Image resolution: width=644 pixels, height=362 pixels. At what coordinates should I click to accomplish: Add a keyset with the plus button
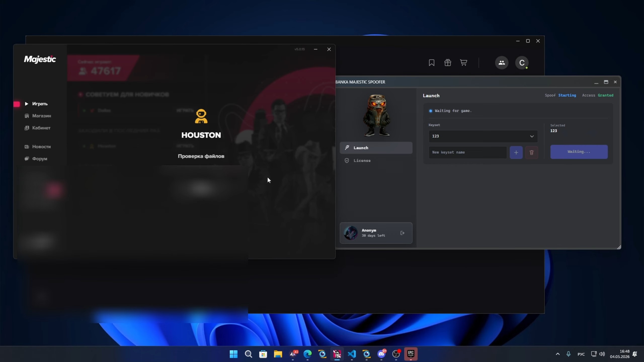click(516, 153)
